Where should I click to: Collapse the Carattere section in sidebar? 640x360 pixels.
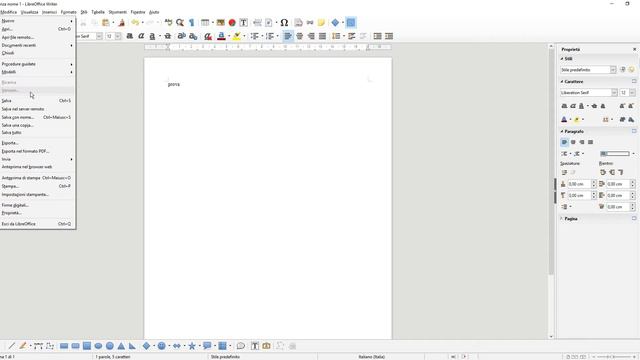click(x=562, y=82)
